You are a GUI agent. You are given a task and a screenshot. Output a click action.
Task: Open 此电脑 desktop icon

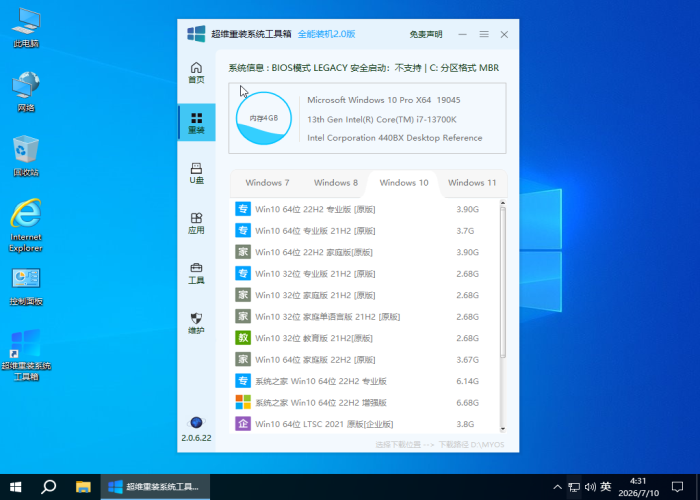click(x=26, y=28)
